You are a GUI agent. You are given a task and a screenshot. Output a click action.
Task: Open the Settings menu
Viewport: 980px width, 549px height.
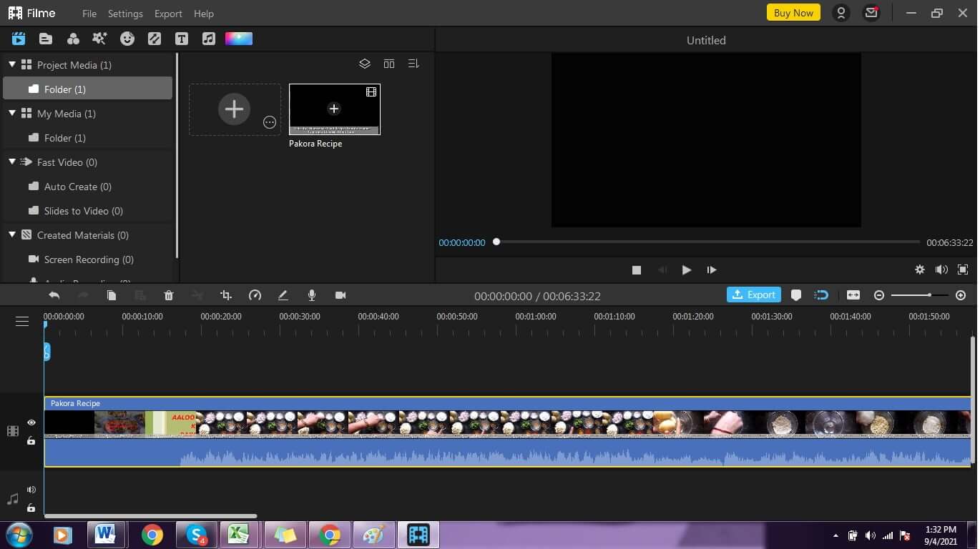coord(125,14)
